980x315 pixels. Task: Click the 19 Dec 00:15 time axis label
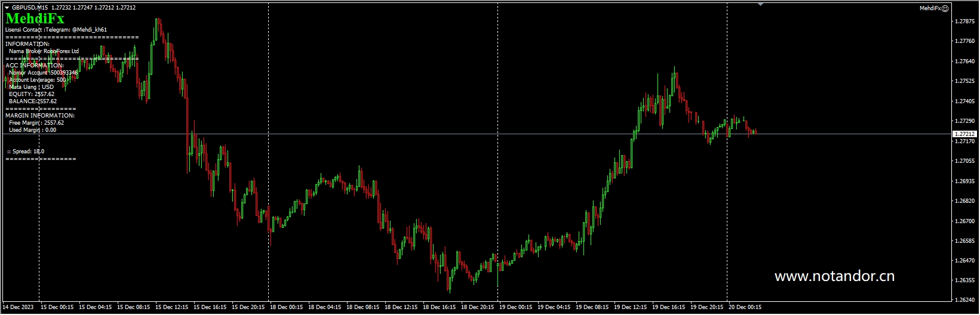pos(516,307)
